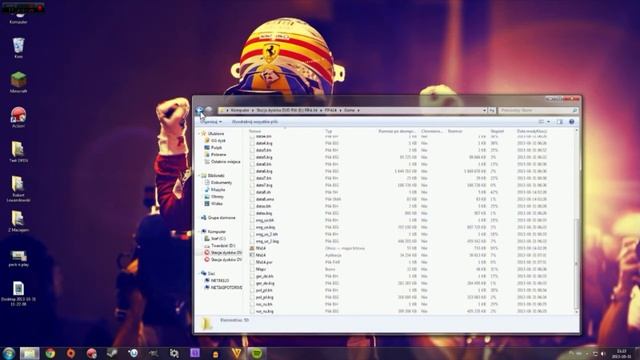Click the Explorer Forward arrow button
This screenshot has width=640, height=360.
tap(209, 110)
